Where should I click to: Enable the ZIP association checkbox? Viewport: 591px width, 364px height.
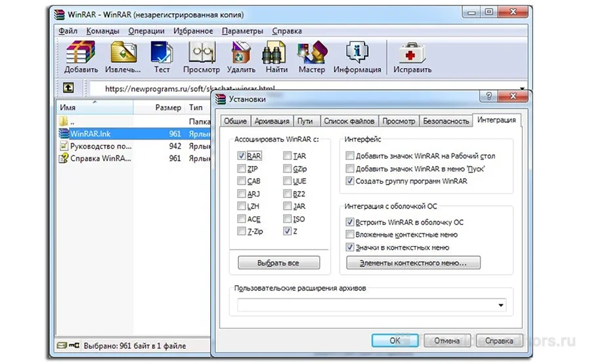pos(242,169)
